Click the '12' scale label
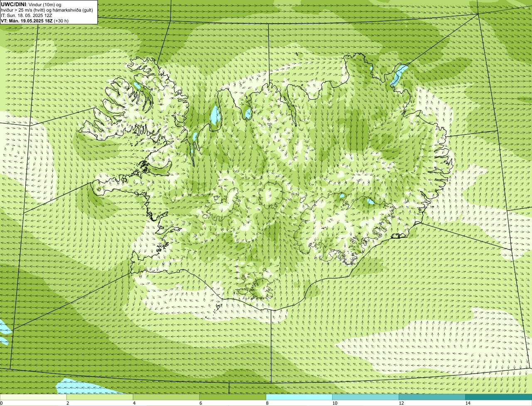 [x=401, y=403]
